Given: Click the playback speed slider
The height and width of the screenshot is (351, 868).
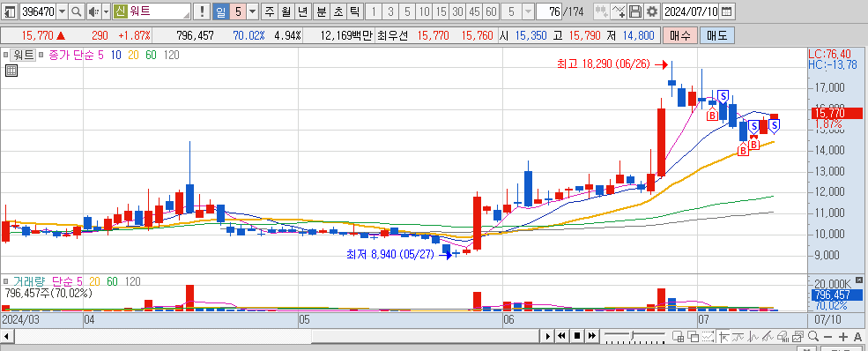Looking at the screenshot, I should pyautogui.click(x=634, y=336).
